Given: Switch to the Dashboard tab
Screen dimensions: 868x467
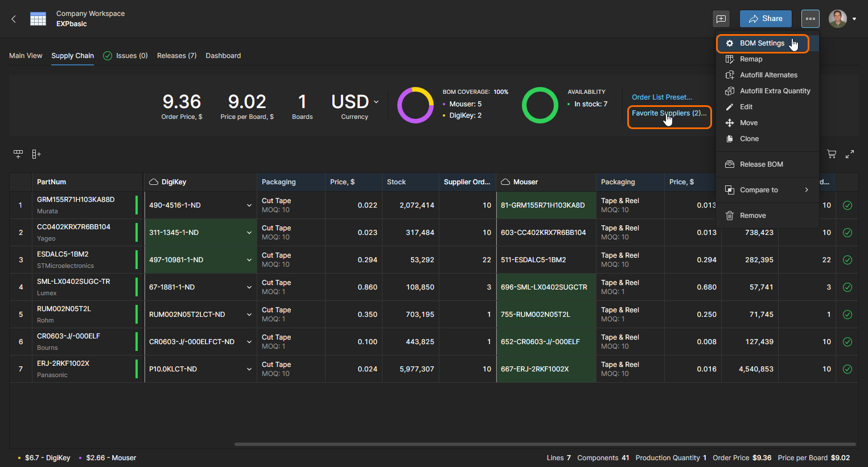Looking at the screenshot, I should pyautogui.click(x=223, y=56).
